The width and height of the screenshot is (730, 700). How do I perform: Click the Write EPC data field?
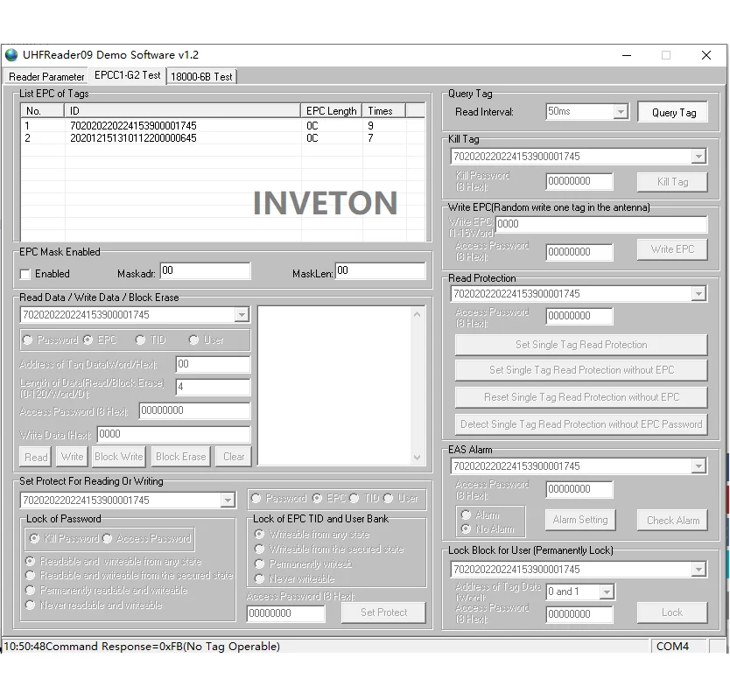tap(601, 224)
